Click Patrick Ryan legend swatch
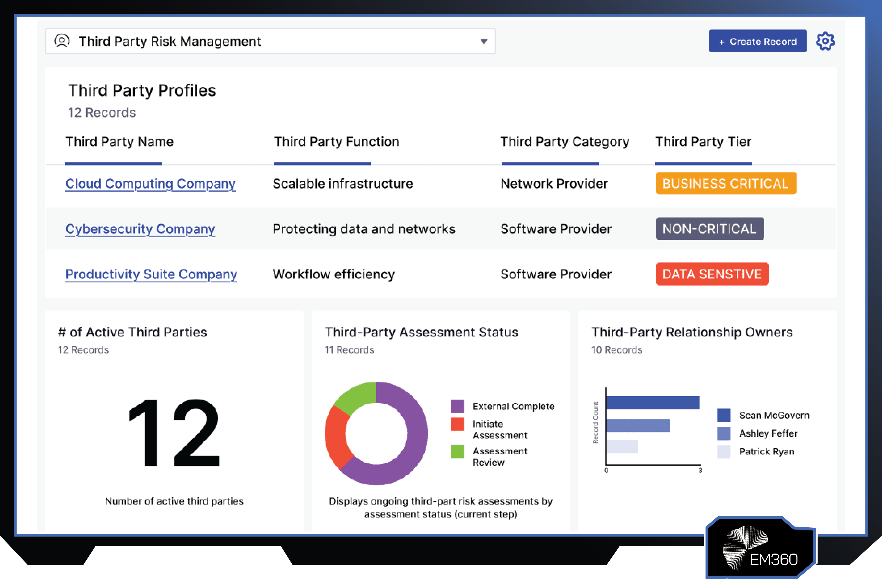This screenshot has width=882, height=588. 724,452
